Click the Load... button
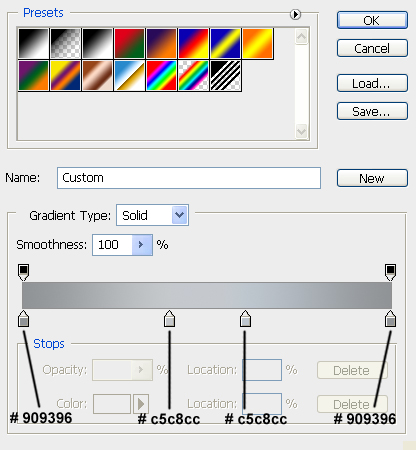This screenshot has height=450, width=416. point(372,83)
